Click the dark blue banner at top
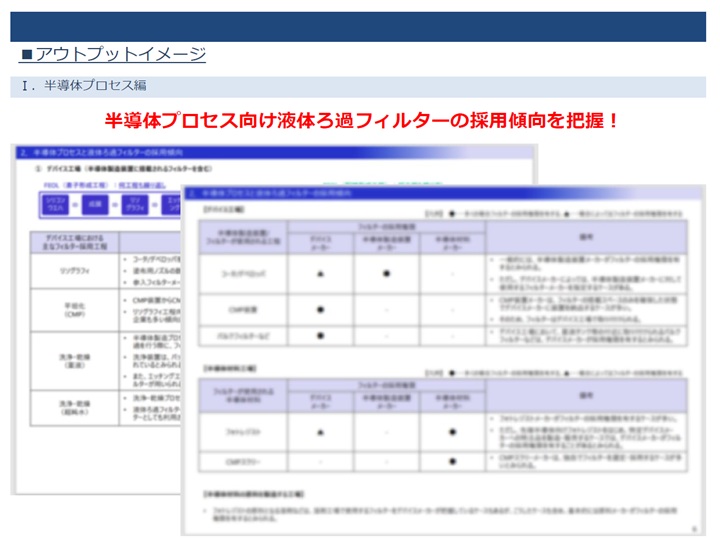Viewport: 720px width, 540px height. click(x=358, y=27)
